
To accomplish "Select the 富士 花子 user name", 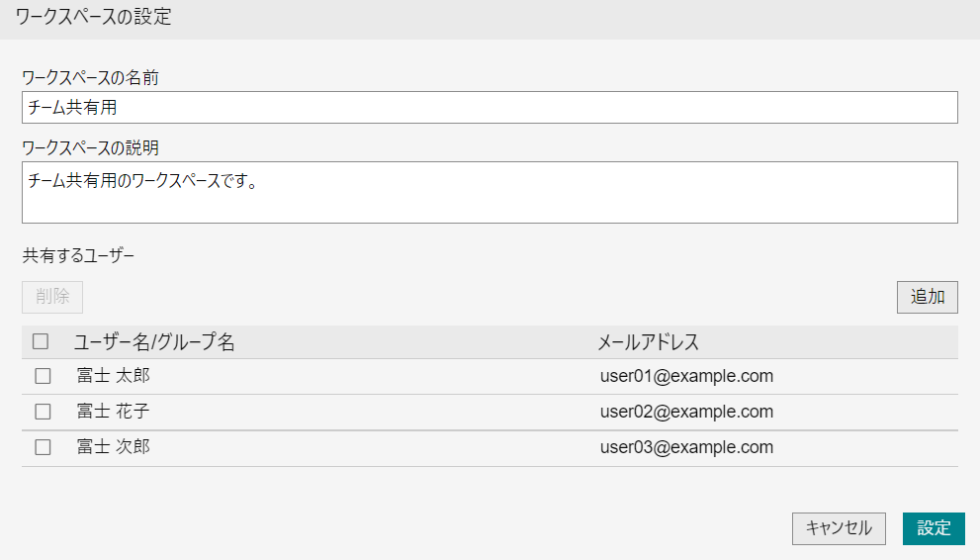I will click(x=114, y=412).
